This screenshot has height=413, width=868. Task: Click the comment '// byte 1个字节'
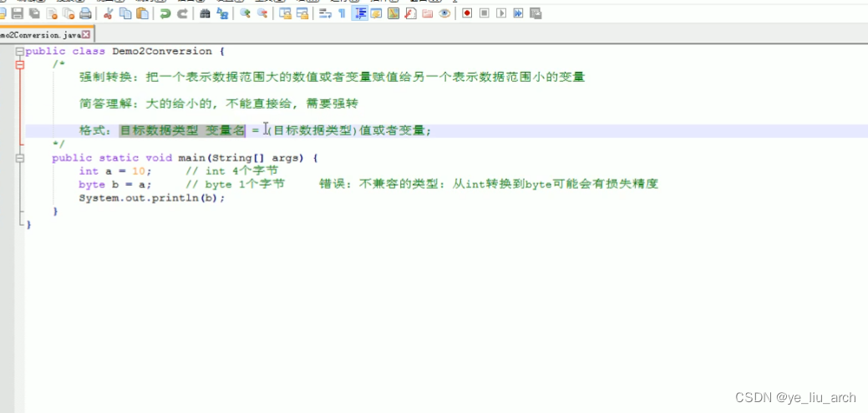[236, 185]
